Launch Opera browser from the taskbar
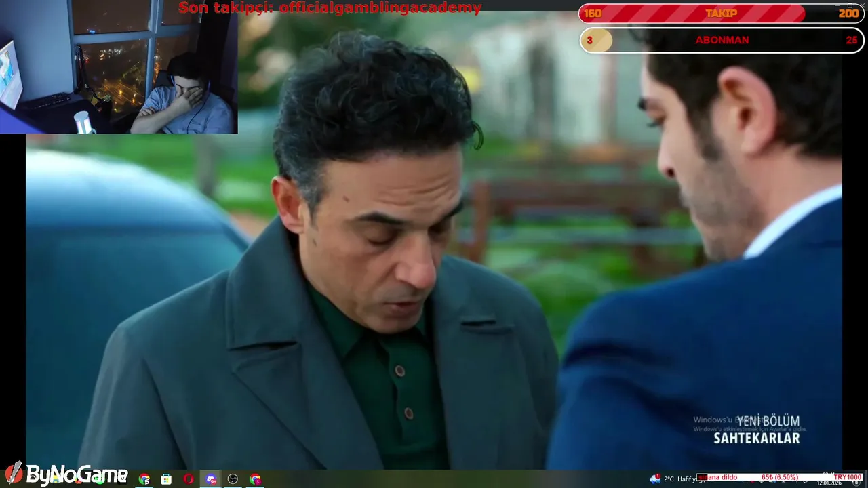868x488 pixels. [189, 479]
